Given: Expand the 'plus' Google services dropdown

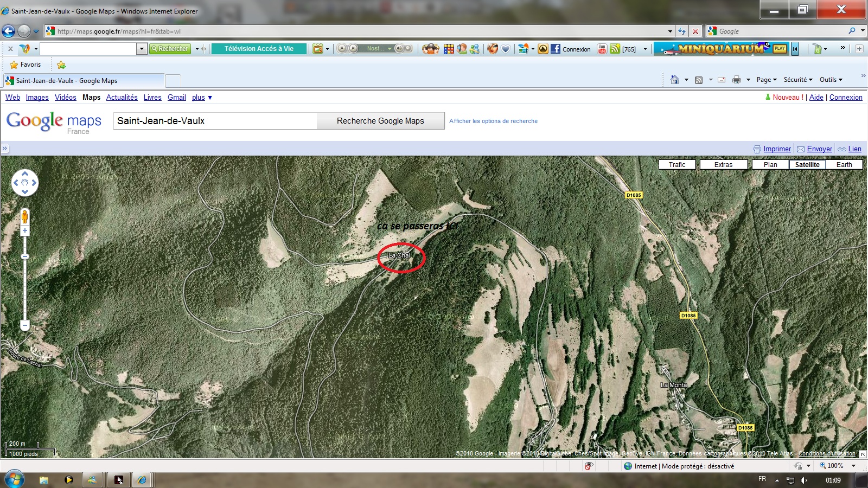Looking at the screenshot, I should [x=202, y=98].
